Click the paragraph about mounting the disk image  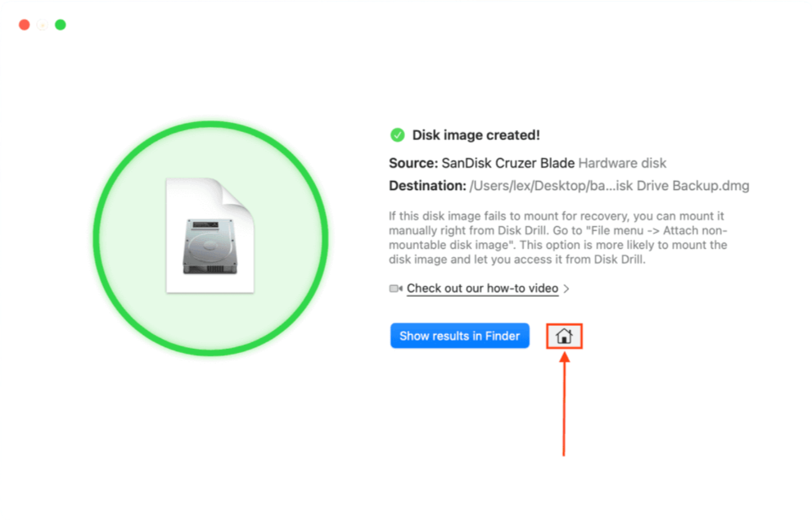pos(557,238)
